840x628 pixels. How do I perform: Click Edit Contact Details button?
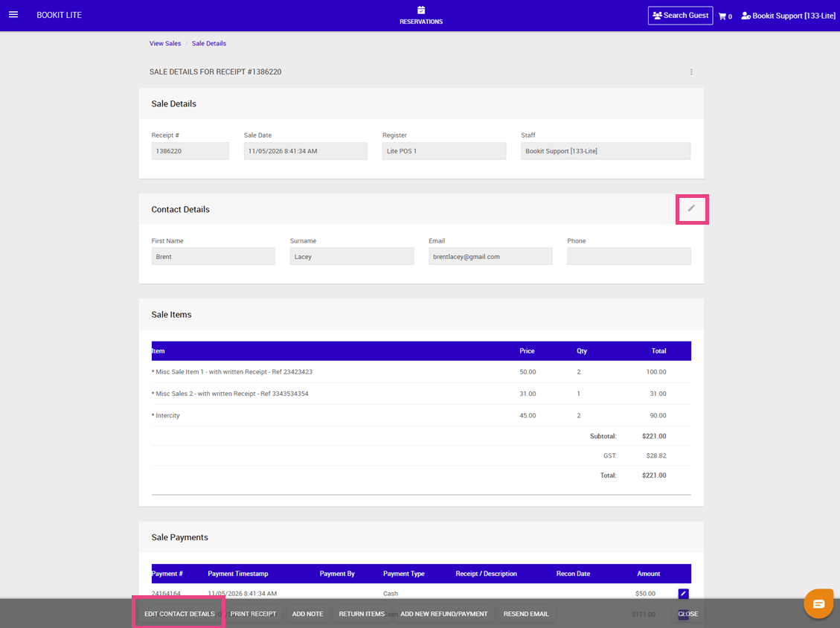(x=179, y=614)
